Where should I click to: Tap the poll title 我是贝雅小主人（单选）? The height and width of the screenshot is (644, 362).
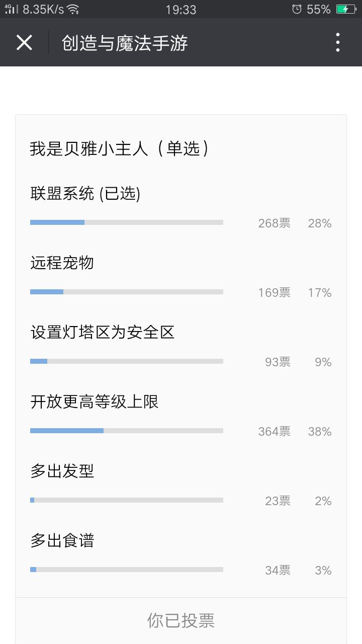point(119,148)
